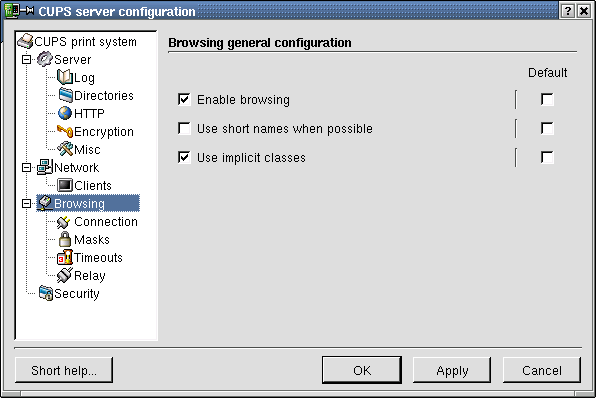
Task: Open Short help dialog
Action: point(64,370)
